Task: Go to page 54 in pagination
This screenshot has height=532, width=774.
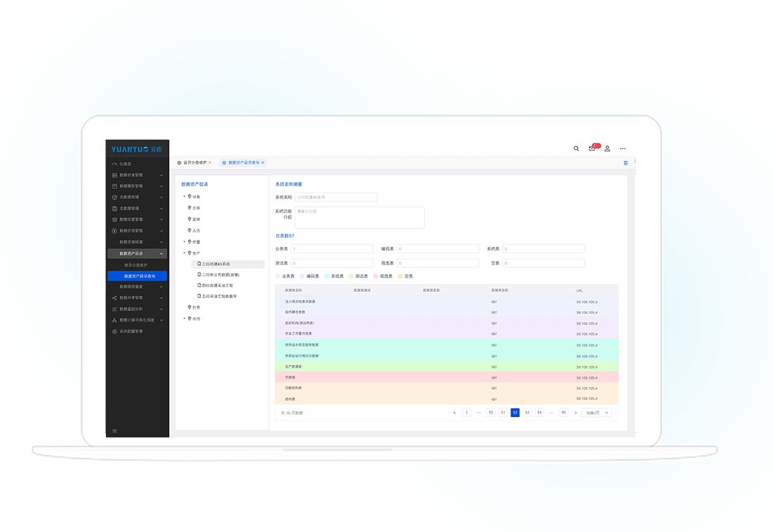Action: (x=540, y=413)
